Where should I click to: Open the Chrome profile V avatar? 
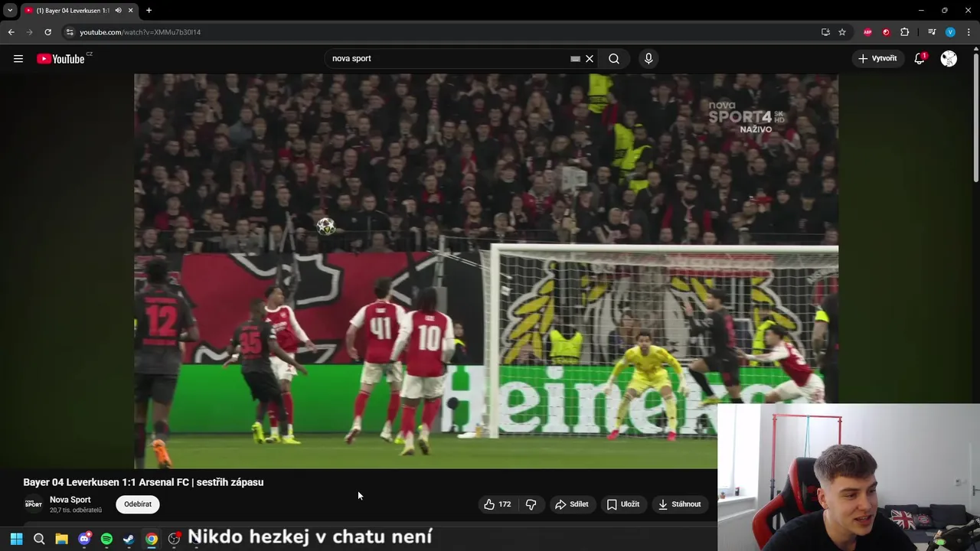(950, 32)
